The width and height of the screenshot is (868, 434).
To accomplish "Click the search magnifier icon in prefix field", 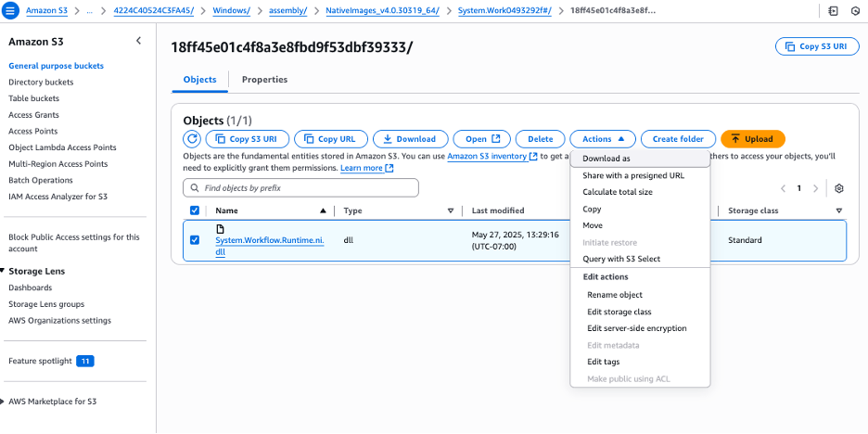I will point(195,188).
